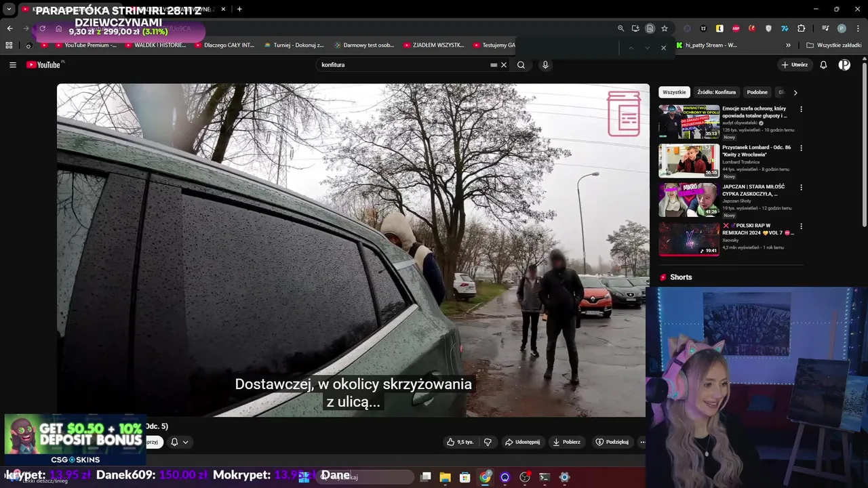Open YouTube notifications bell

[823, 65]
